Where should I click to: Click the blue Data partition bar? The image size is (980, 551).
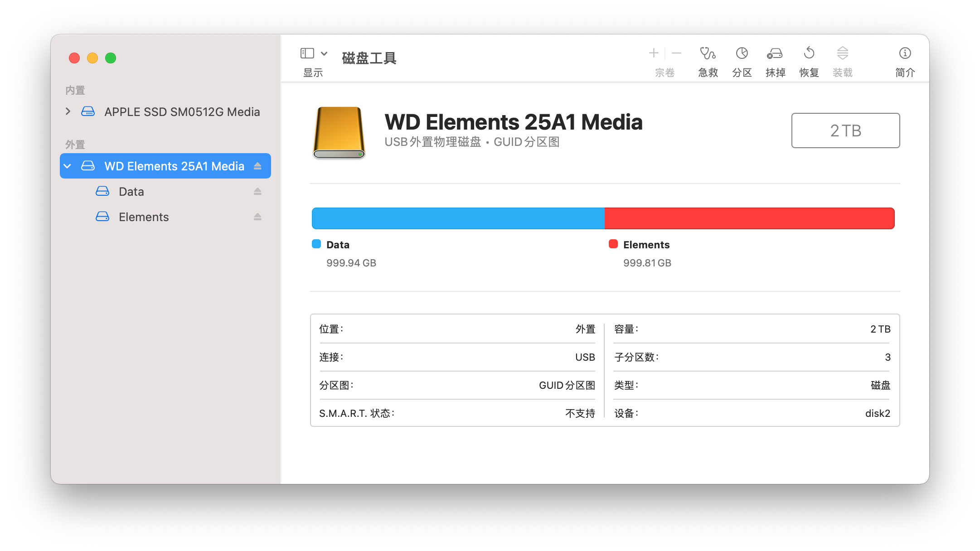pos(458,218)
